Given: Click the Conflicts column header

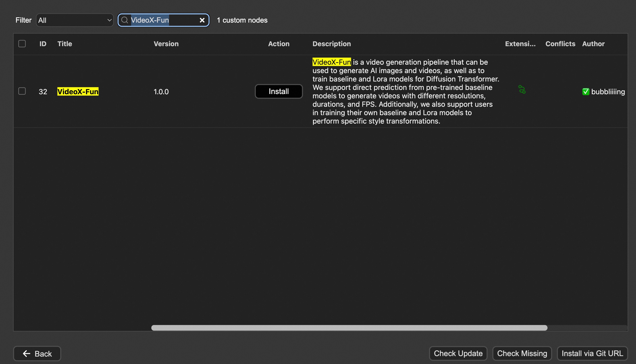Looking at the screenshot, I should pyautogui.click(x=560, y=44).
